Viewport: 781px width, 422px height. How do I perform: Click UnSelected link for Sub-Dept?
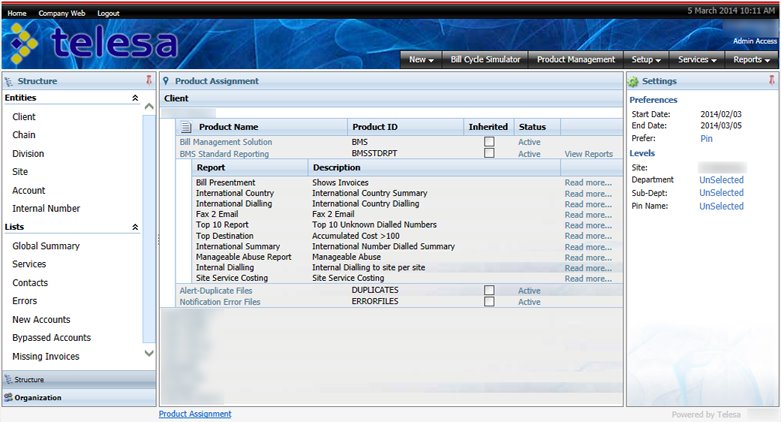click(x=721, y=193)
